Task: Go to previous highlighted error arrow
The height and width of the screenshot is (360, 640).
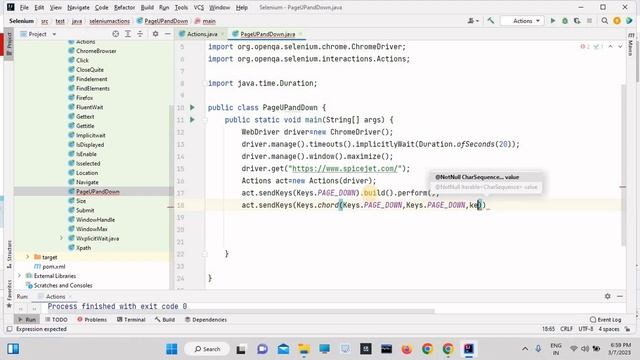Action: click(611, 47)
